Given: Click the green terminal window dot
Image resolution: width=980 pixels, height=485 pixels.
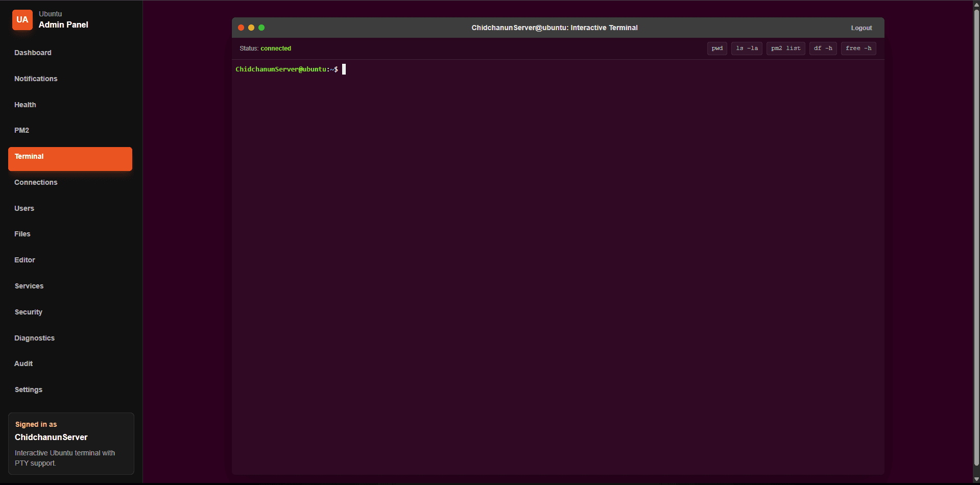Looking at the screenshot, I should coord(261,28).
